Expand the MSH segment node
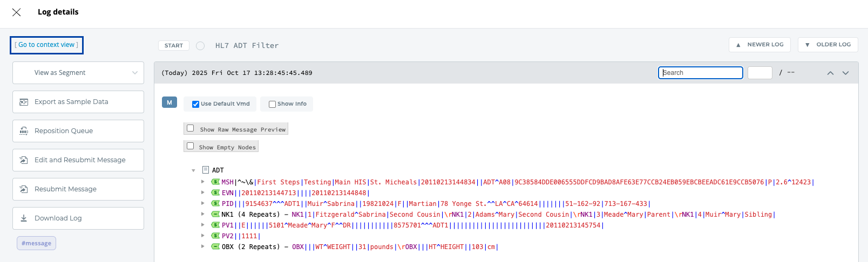Image resolution: width=868 pixels, height=262 pixels. [x=203, y=182]
